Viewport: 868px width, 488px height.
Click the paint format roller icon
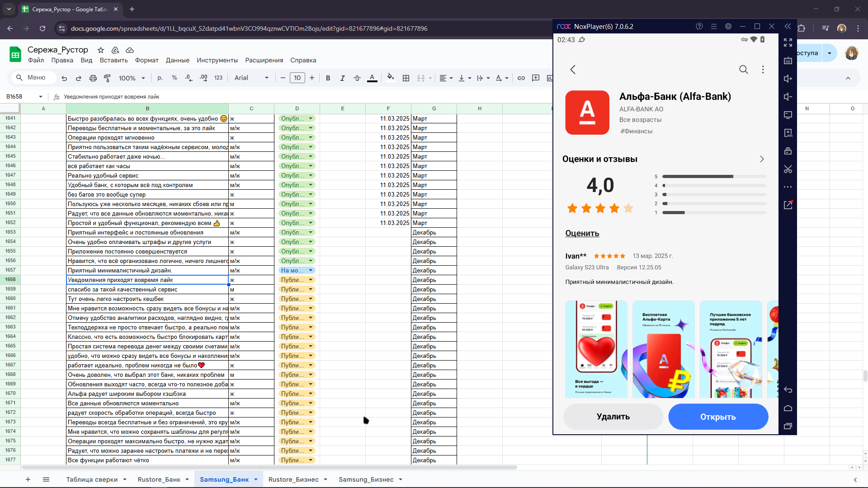[107, 78]
